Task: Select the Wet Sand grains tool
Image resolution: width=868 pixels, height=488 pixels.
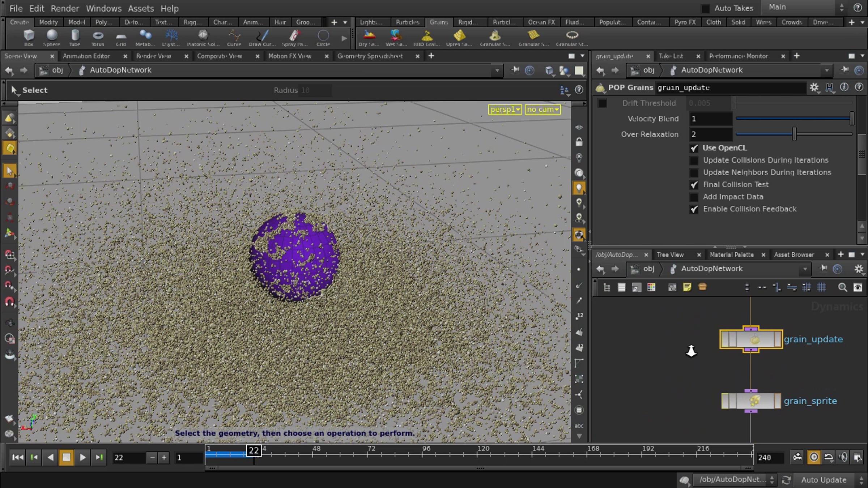Action: pos(396,38)
